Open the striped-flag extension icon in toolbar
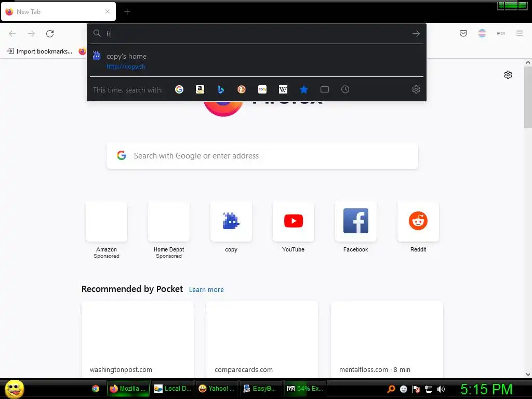Image resolution: width=532 pixels, height=399 pixels. tap(482, 33)
